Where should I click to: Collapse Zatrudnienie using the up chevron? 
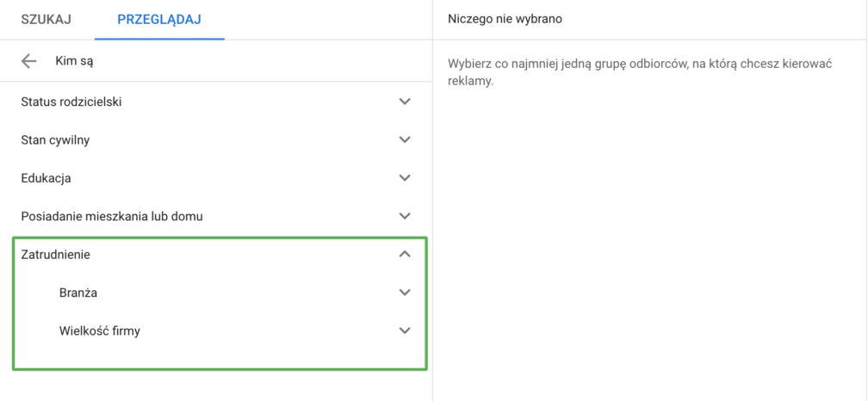point(406,255)
